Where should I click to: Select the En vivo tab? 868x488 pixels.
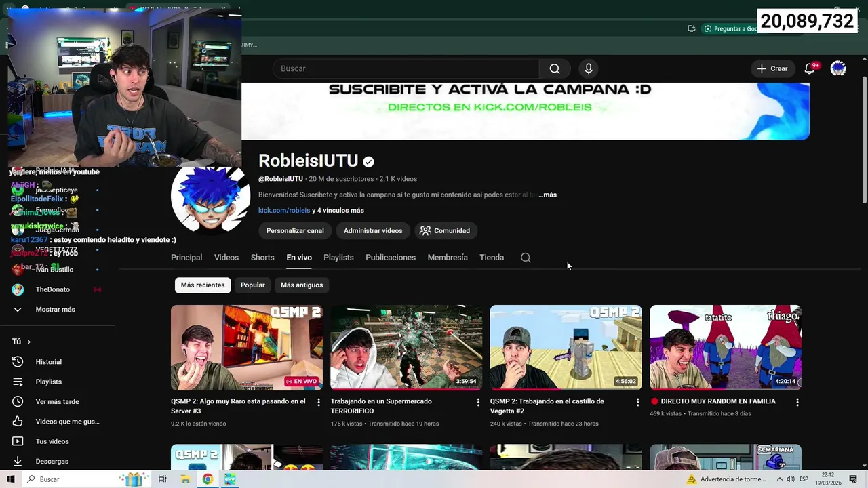pos(299,258)
